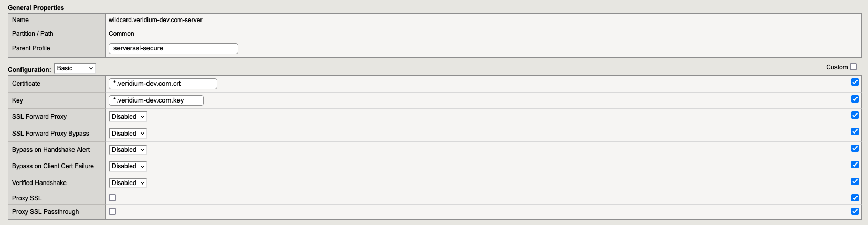Uncheck custom checkbox for Bypass on Client Cert Failure row
The width and height of the screenshot is (868, 225).
click(x=855, y=165)
